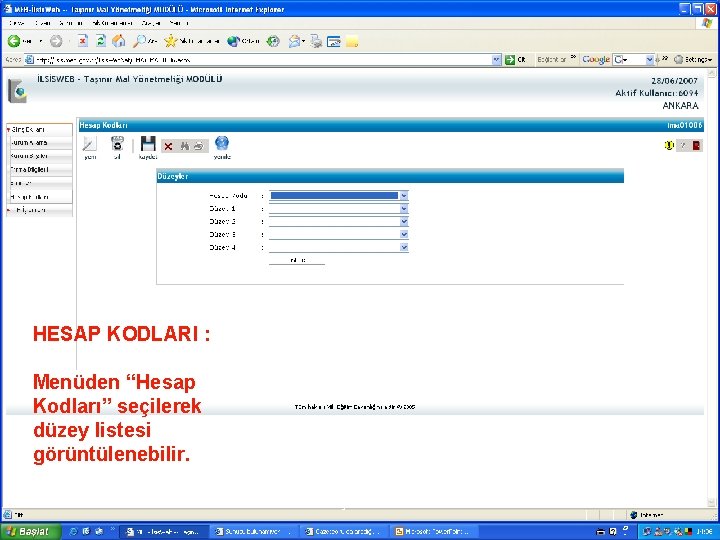
Task: Open the Düzey 4 dropdown
Action: pyautogui.click(x=404, y=247)
